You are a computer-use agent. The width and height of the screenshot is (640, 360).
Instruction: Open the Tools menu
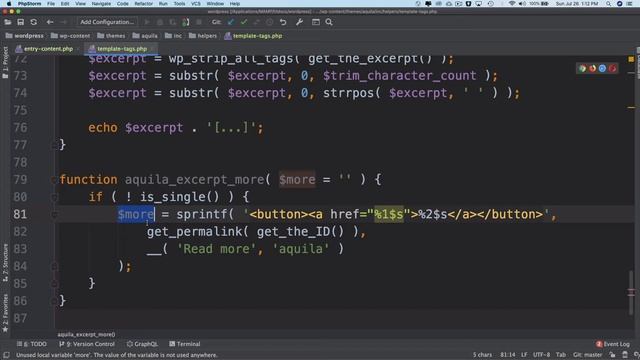pyautogui.click(x=179, y=4)
